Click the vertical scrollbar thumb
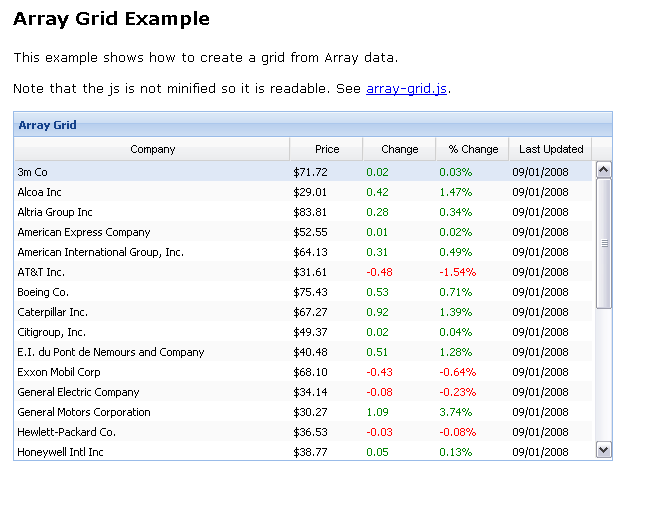Screen dimensions: 659x519 (603, 242)
